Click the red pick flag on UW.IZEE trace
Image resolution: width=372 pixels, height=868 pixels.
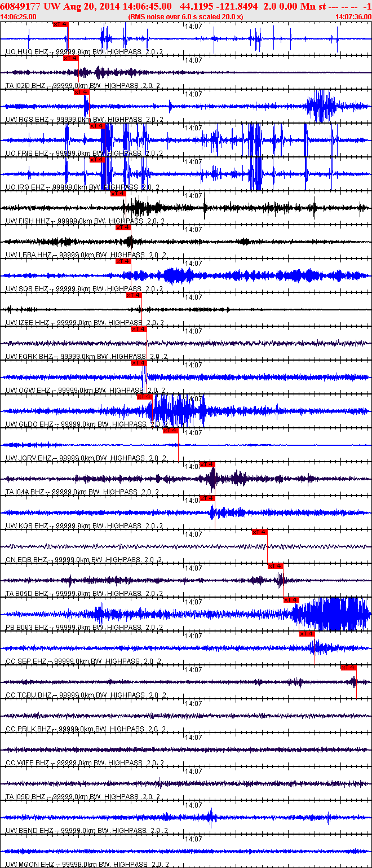point(134,295)
